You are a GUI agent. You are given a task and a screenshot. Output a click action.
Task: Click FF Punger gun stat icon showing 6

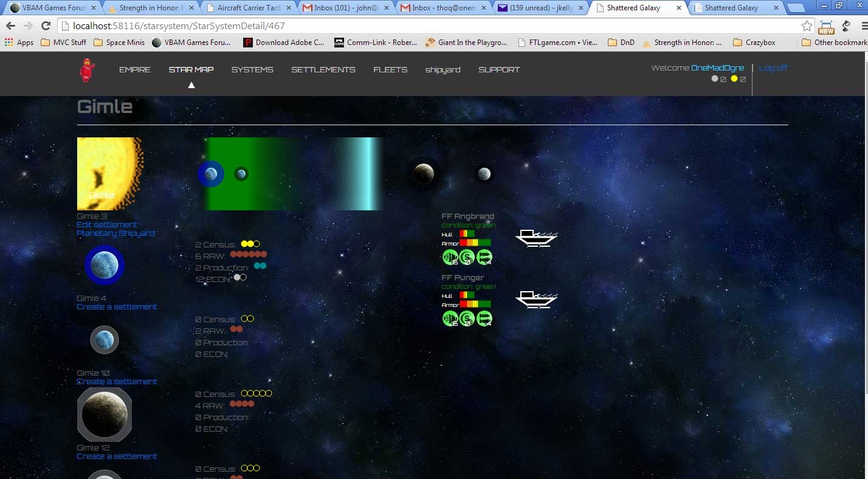pyautogui.click(x=450, y=319)
